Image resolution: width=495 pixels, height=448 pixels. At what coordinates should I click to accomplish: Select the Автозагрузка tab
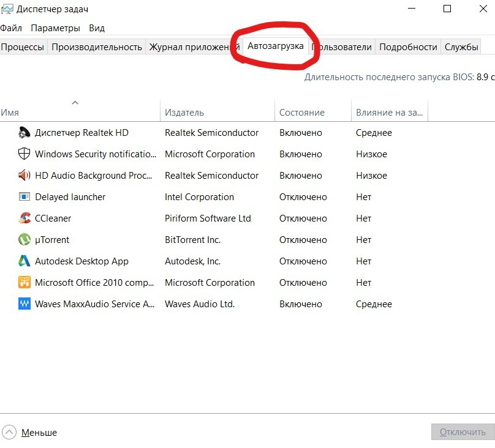point(275,46)
